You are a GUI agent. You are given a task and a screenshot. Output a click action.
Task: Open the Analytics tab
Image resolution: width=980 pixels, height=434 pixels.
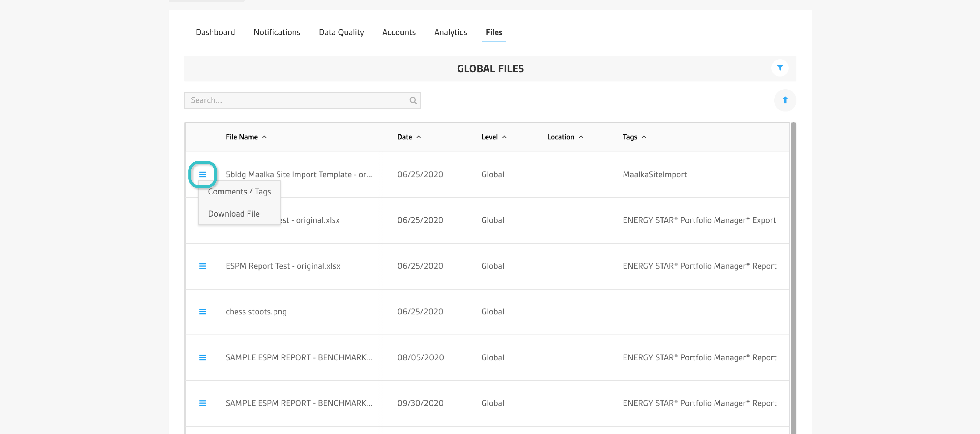(450, 32)
